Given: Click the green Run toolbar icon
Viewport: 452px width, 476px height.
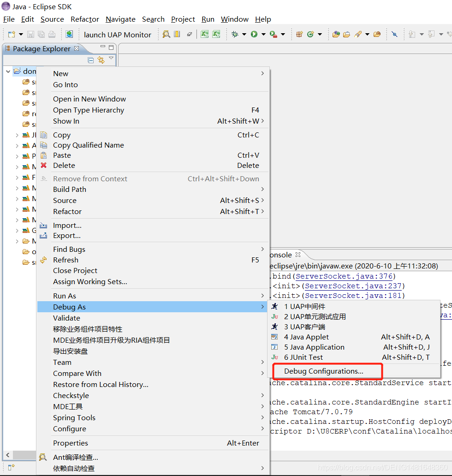Looking at the screenshot, I should (254, 34).
